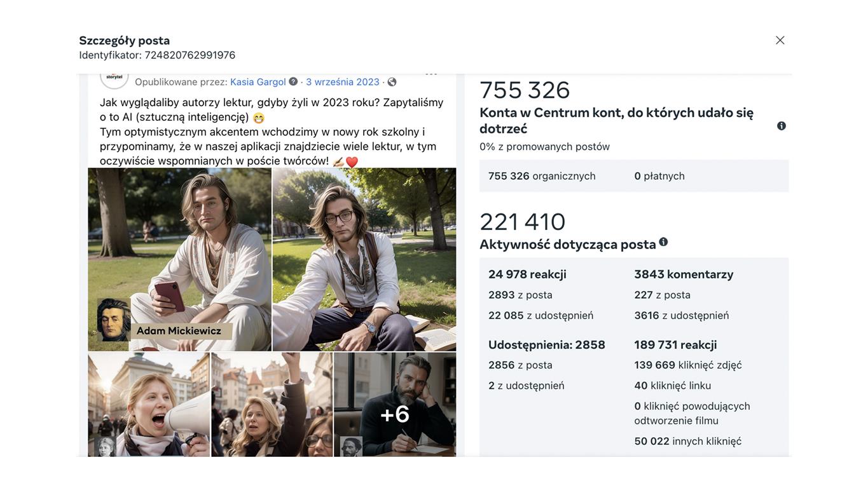
Task: Click the globe public-visibility icon
Action: point(392,82)
